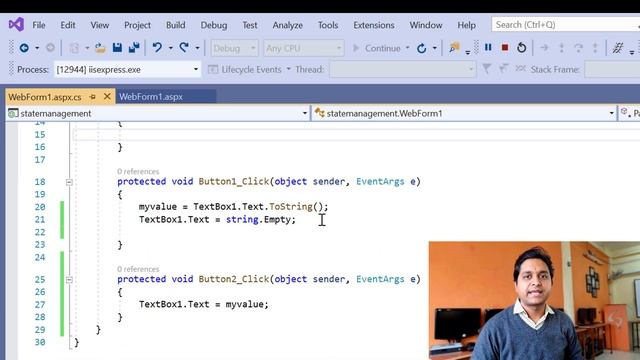Open the Tools menu

point(328,25)
